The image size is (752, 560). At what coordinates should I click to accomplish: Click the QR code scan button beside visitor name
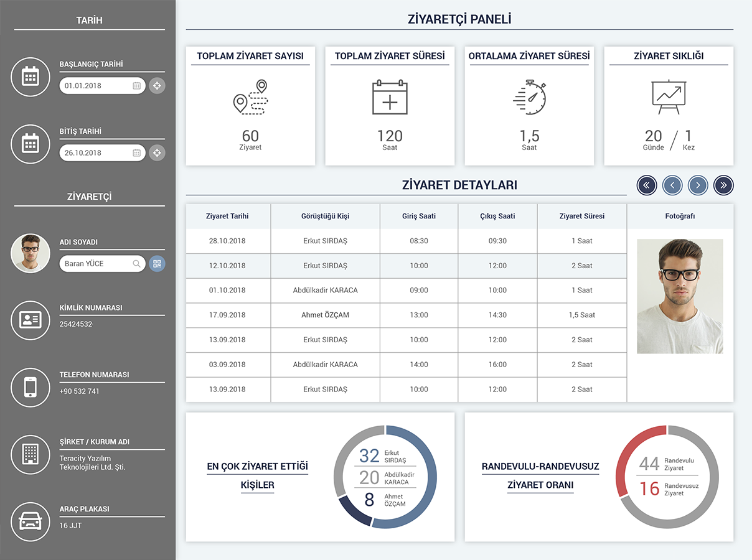[157, 264]
